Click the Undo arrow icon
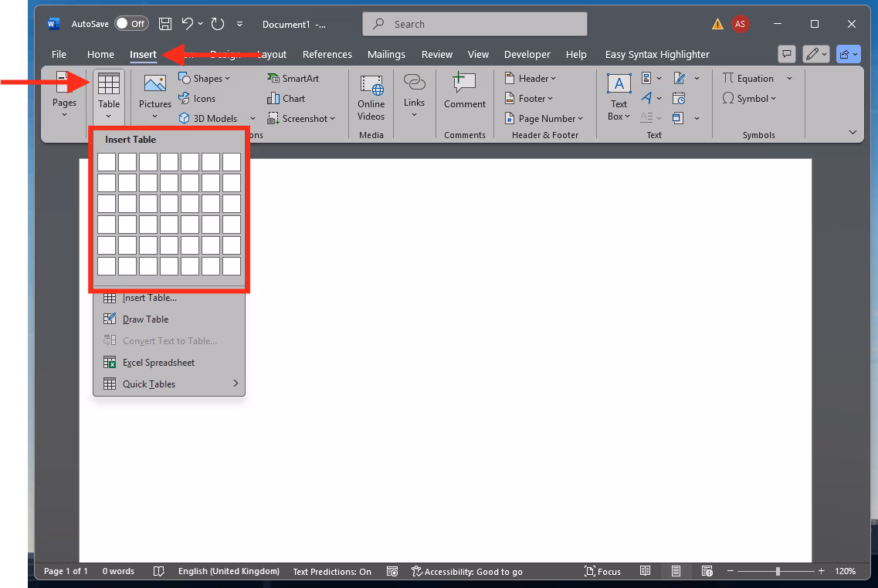Image resolution: width=878 pixels, height=588 pixels. click(x=188, y=24)
